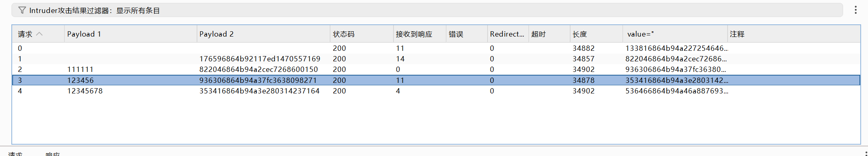This screenshot has height=156, width=868.
Task: Click the 注释 column header
Action: pyautogui.click(x=794, y=34)
